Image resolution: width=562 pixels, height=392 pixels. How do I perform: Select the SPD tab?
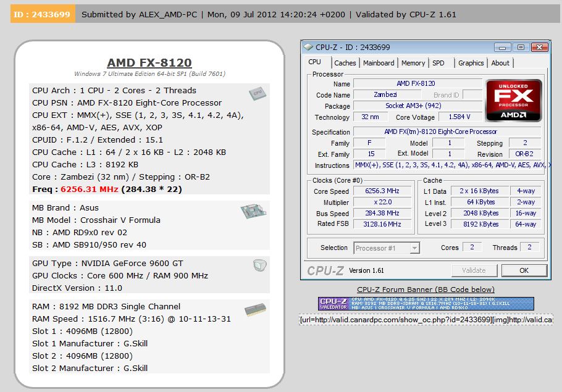[x=438, y=63]
